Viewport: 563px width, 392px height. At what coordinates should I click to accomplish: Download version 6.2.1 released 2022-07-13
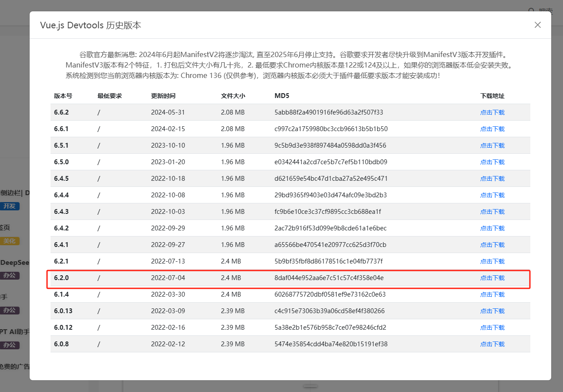coord(492,261)
